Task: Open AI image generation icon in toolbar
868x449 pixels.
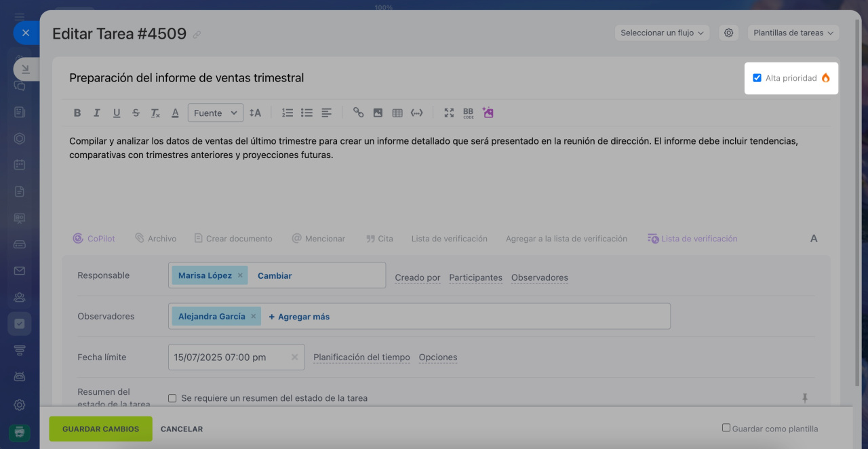Action: [x=488, y=113]
